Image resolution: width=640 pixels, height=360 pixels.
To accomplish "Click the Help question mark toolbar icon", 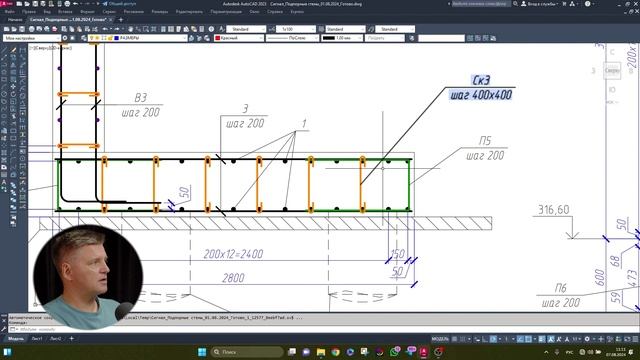I will point(211,29).
